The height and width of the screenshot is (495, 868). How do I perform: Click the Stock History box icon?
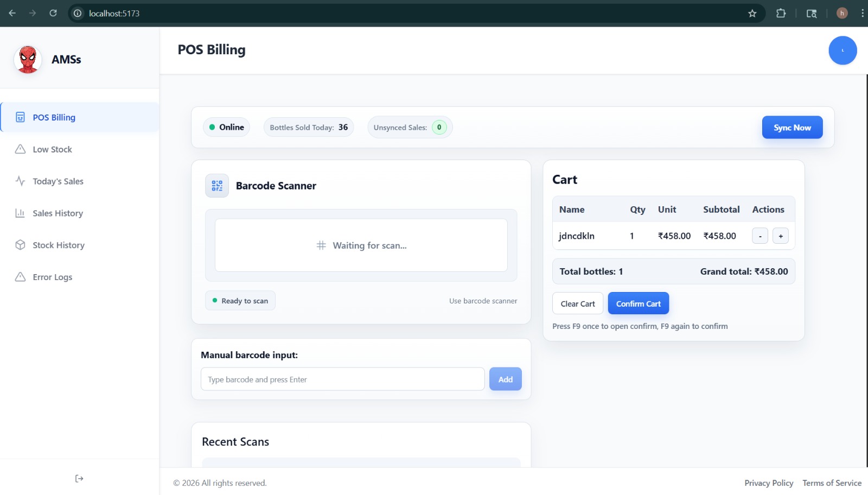21,245
